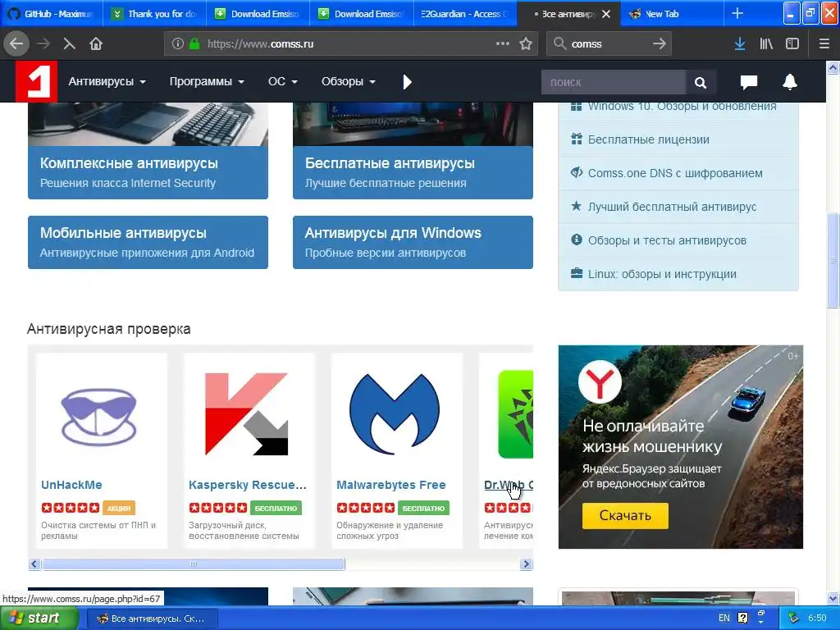The width and height of the screenshot is (840, 630).
Task: Click the help question icon in tray
Action: [742, 619]
